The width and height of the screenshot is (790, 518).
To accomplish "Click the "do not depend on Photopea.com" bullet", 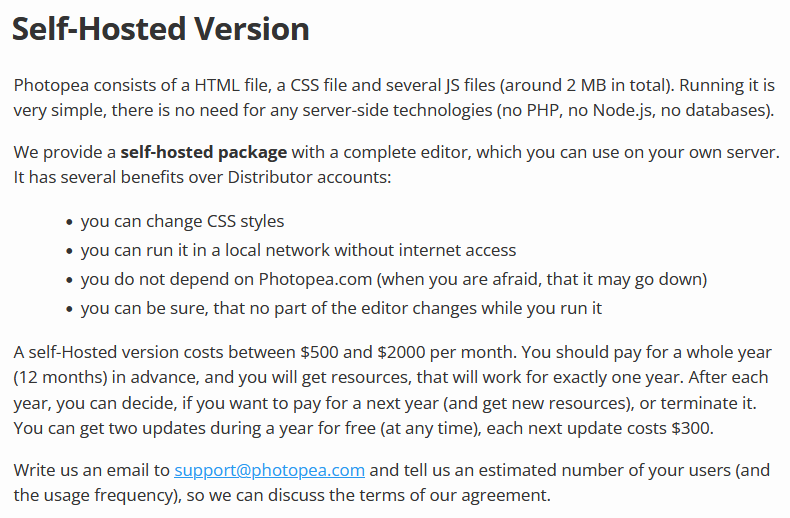I will click(x=394, y=279).
